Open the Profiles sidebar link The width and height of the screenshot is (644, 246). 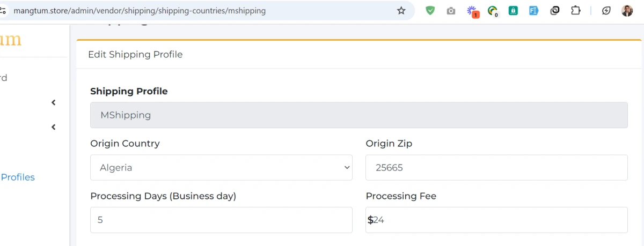tap(18, 177)
